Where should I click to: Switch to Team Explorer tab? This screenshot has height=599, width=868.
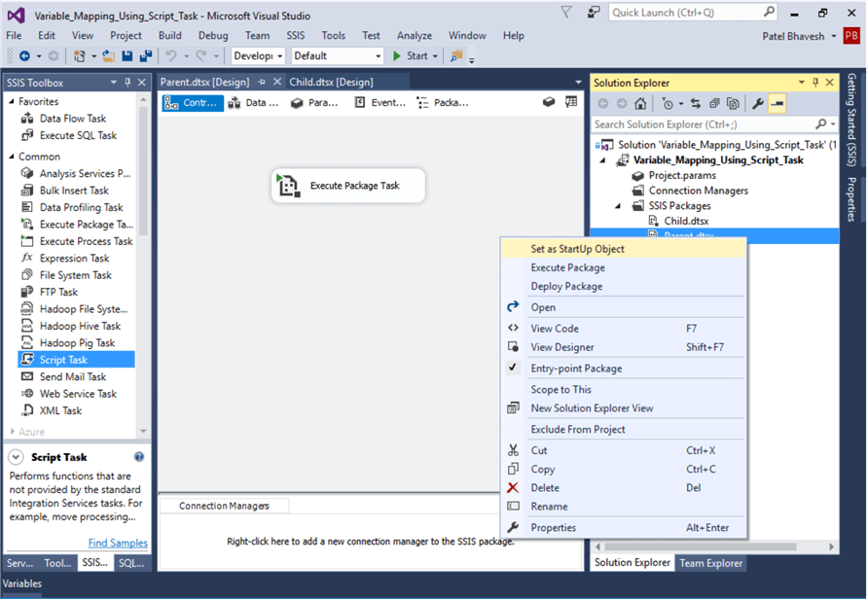pyautogui.click(x=710, y=563)
